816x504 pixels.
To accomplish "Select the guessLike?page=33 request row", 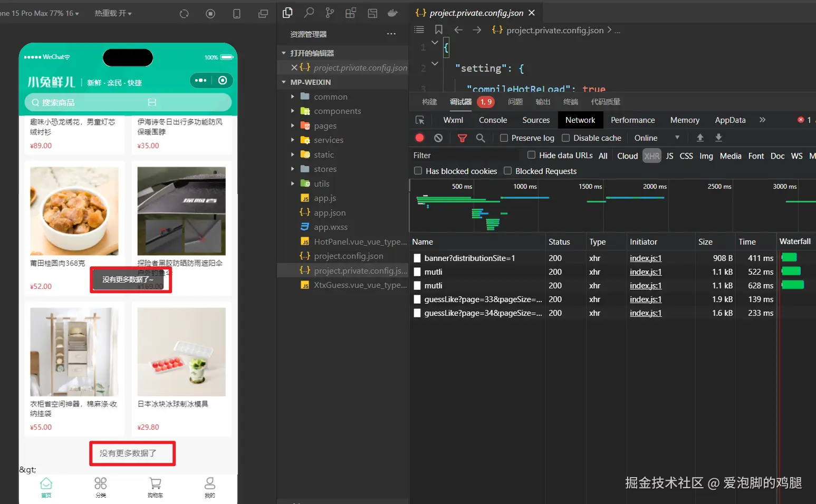I will (x=593, y=299).
